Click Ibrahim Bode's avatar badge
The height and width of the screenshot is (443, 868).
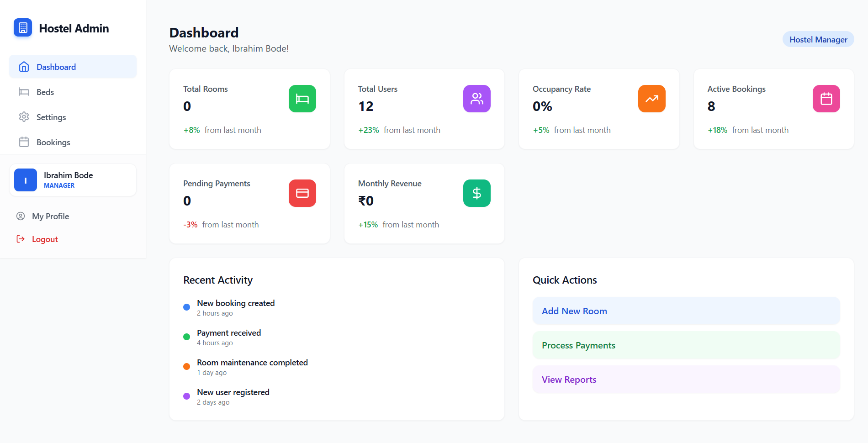[25, 179]
